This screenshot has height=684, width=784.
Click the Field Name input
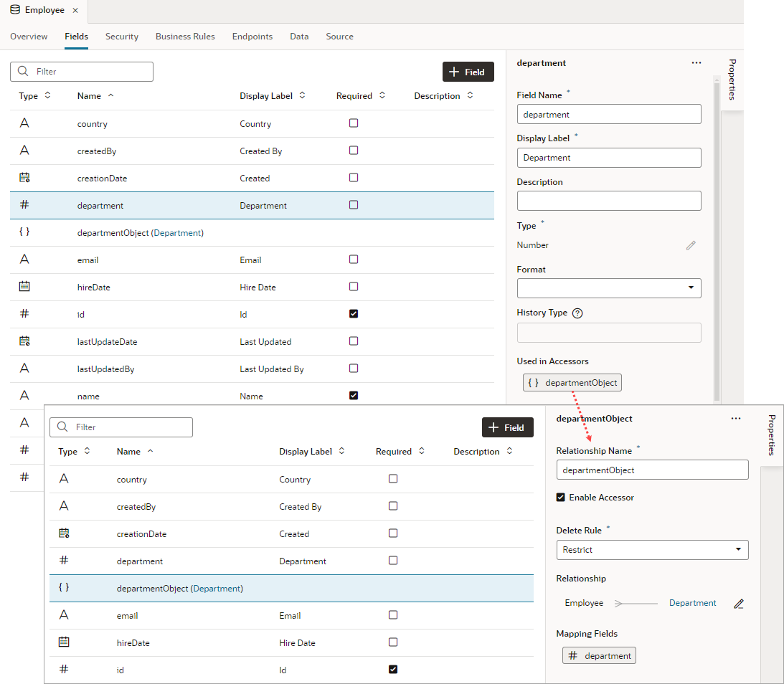pyautogui.click(x=609, y=114)
